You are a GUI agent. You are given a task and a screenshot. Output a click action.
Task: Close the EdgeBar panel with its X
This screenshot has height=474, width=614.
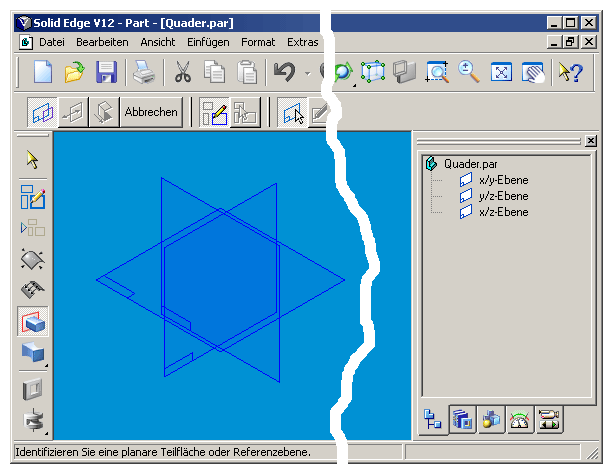[591, 141]
